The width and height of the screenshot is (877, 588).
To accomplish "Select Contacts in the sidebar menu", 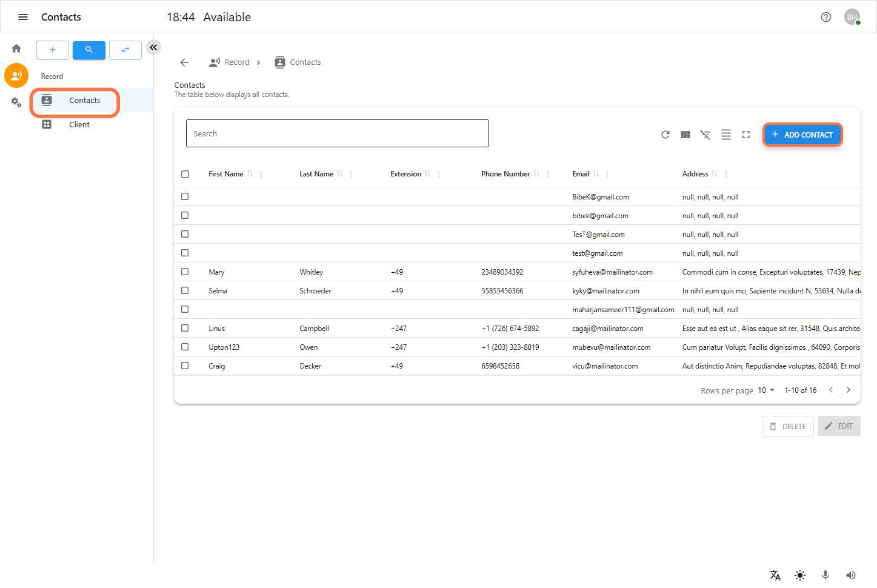I will pyautogui.click(x=84, y=101).
